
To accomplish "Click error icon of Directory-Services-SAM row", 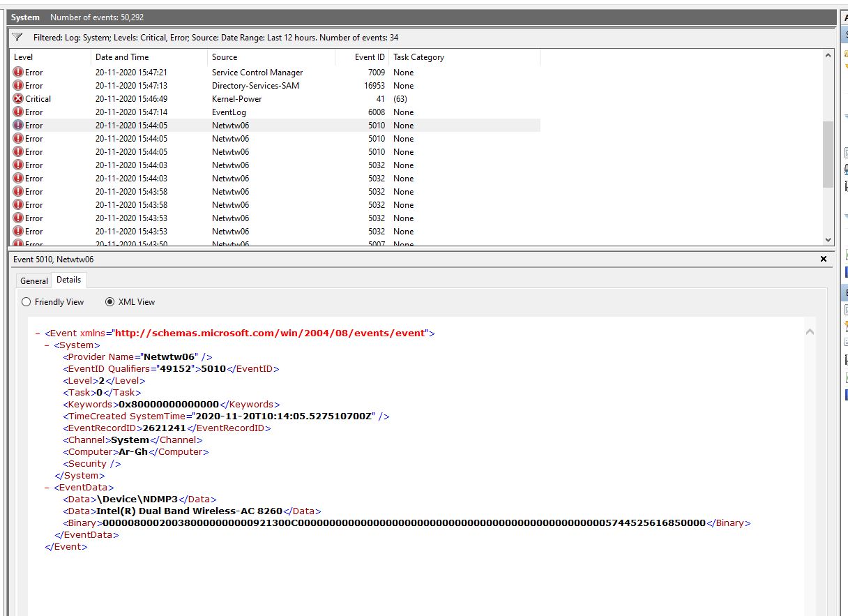I will pyautogui.click(x=18, y=86).
